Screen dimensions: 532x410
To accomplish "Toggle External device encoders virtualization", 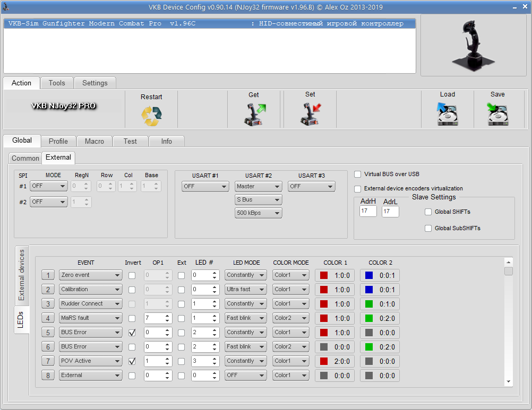I will pyautogui.click(x=358, y=189).
